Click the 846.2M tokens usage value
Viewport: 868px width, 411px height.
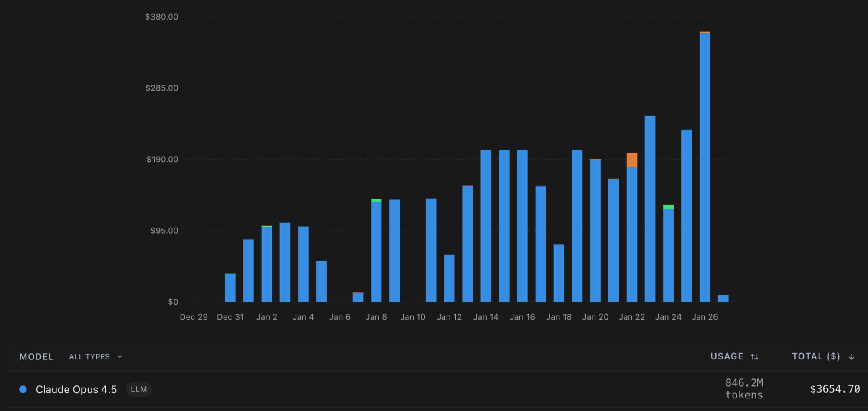[x=744, y=389]
